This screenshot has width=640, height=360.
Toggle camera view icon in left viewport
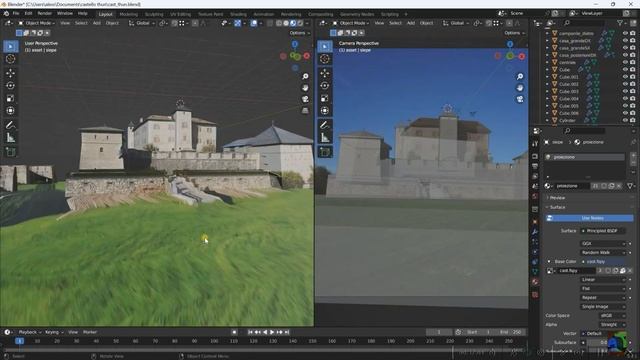pos(305,99)
